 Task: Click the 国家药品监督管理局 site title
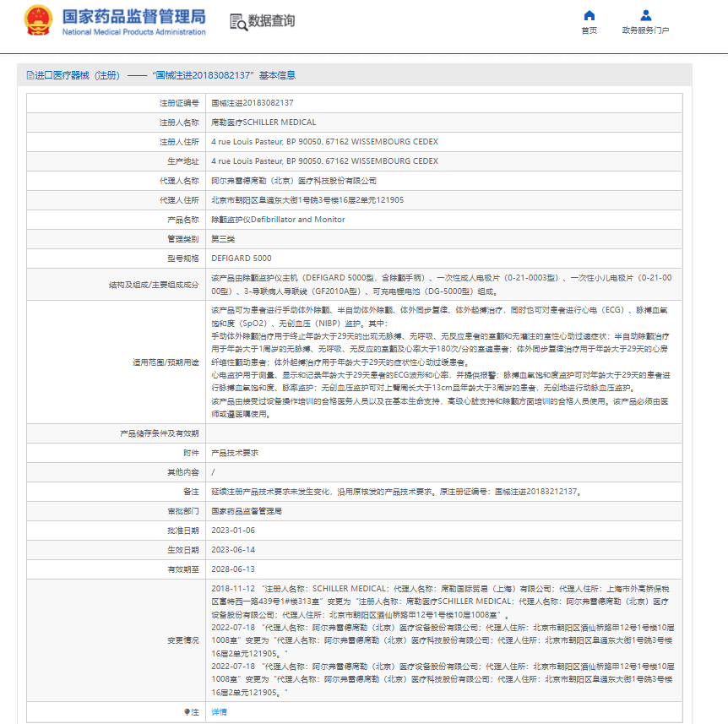point(133,17)
